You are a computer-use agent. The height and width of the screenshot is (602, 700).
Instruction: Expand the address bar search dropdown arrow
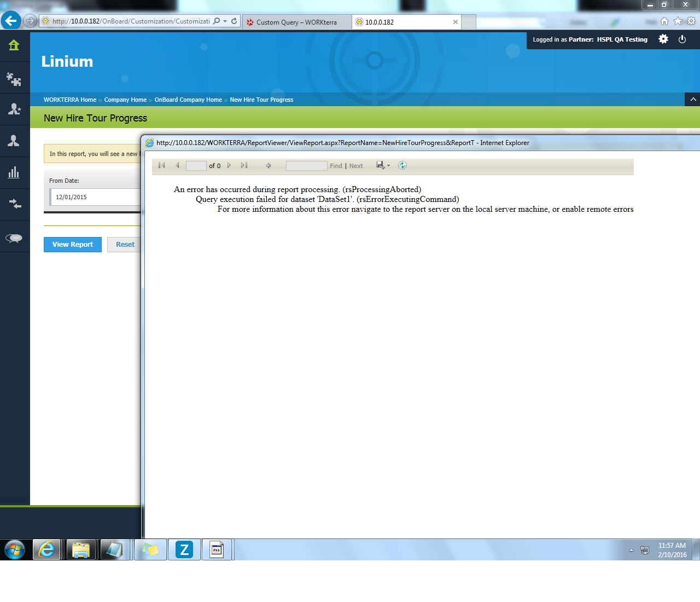pyautogui.click(x=225, y=21)
